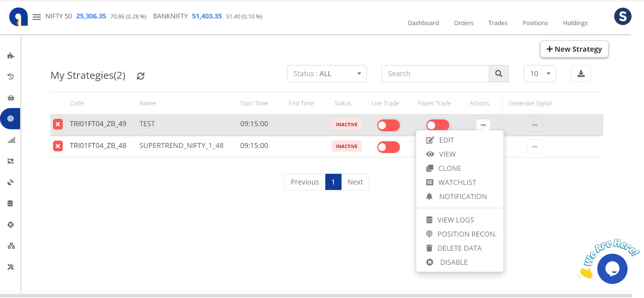Open the chat support bubble
Image resolution: width=644 pixels, height=298 pixels.
pos(612,269)
